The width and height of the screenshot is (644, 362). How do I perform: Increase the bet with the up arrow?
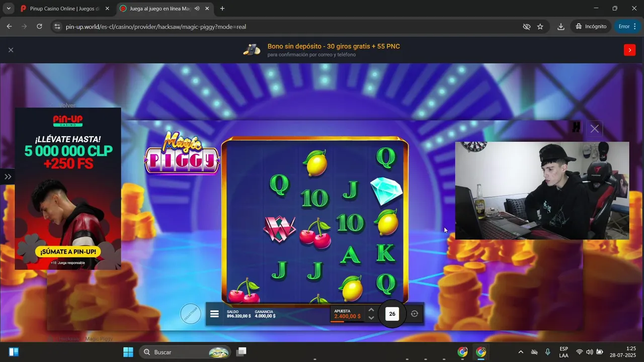click(x=371, y=310)
